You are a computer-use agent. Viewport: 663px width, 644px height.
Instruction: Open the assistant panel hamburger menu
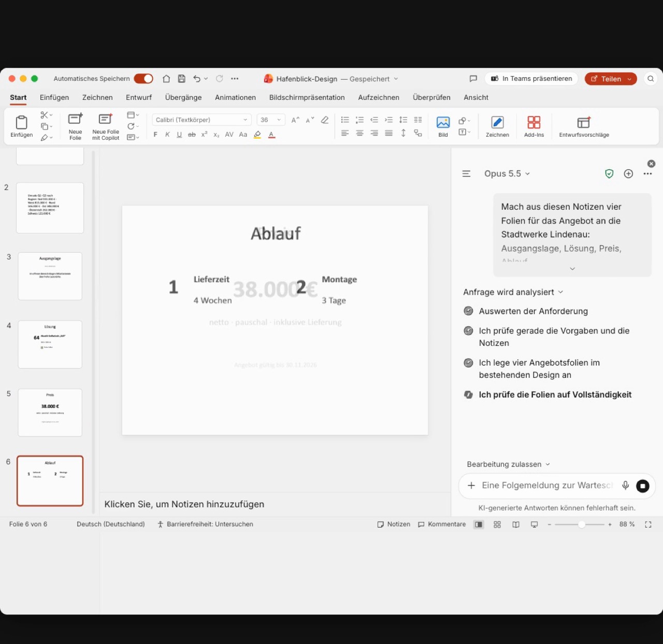466,174
